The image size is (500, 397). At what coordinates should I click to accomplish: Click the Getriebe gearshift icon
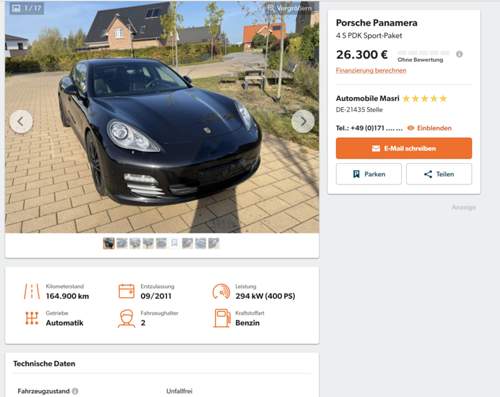click(x=32, y=318)
